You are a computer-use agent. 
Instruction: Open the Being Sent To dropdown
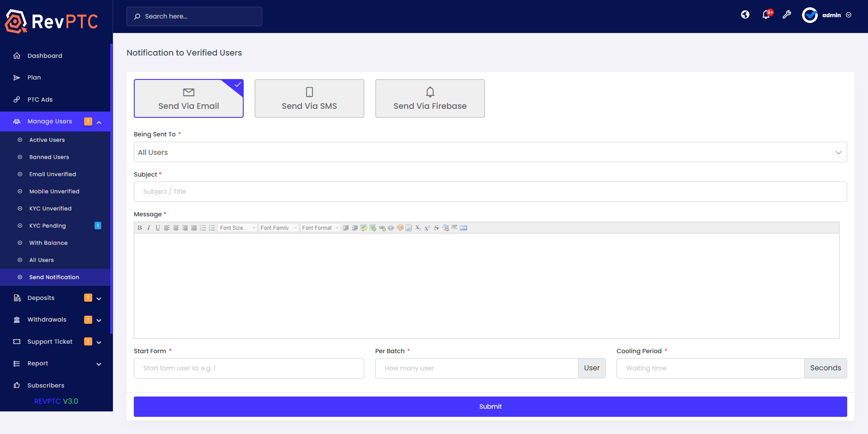[490, 152]
